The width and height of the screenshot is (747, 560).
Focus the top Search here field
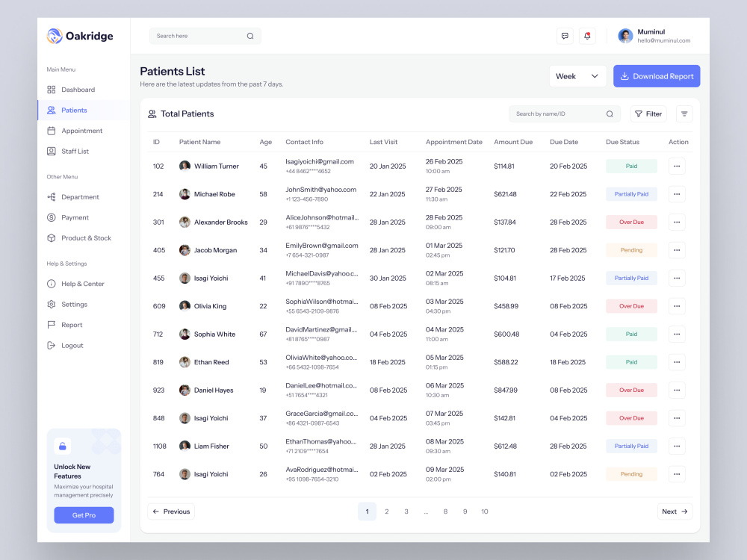[x=205, y=36]
